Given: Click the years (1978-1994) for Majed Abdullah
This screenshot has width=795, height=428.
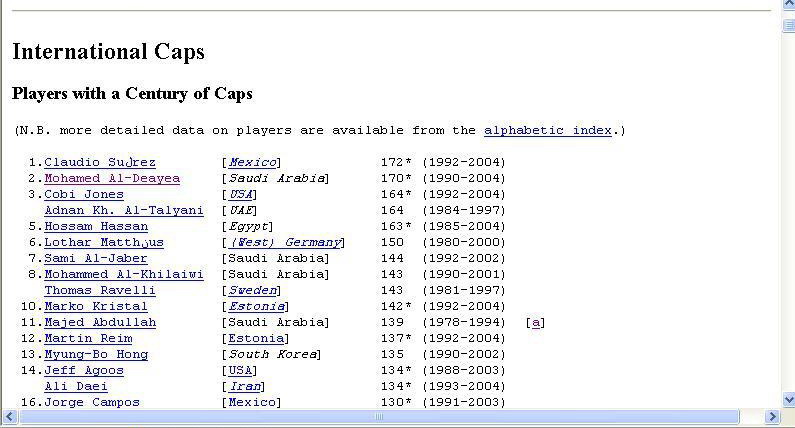Looking at the screenshot, I should pyautogui.click(x=464, y=323).
